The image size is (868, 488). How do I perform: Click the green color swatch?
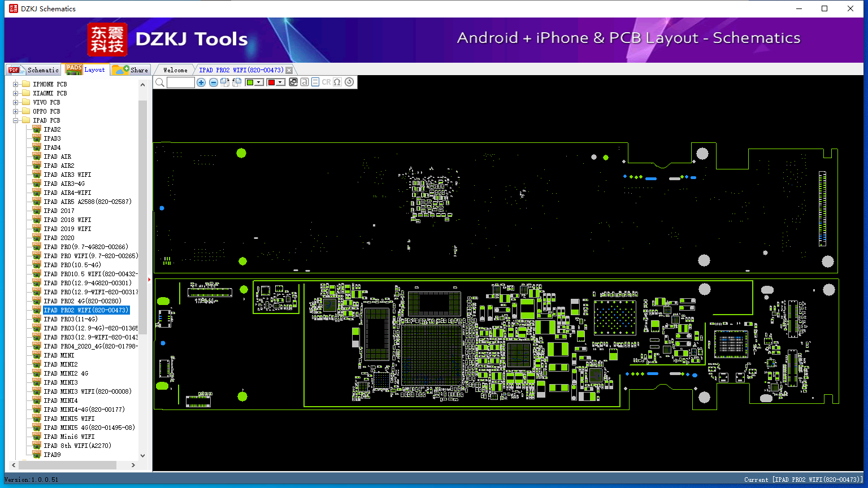point(250,82)
